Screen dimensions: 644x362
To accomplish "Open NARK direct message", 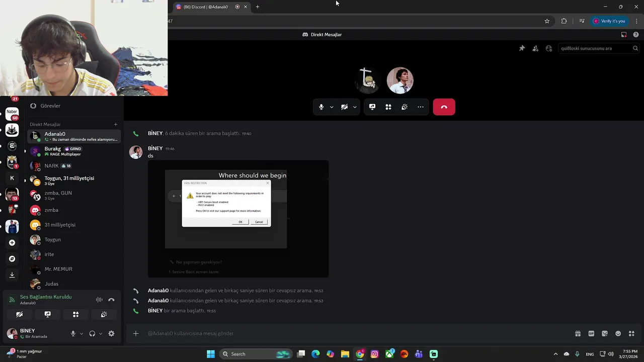I will pyautogui.click(x=74, y=166).
